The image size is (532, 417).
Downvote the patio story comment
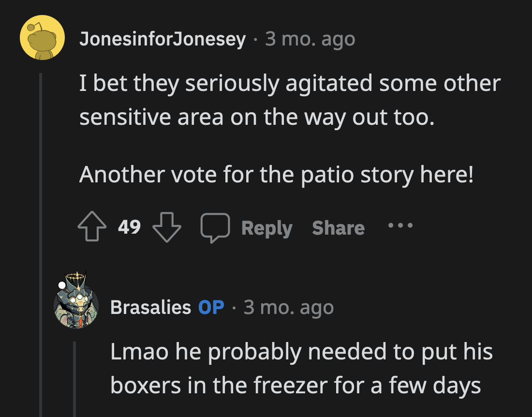tap(167, 227)
